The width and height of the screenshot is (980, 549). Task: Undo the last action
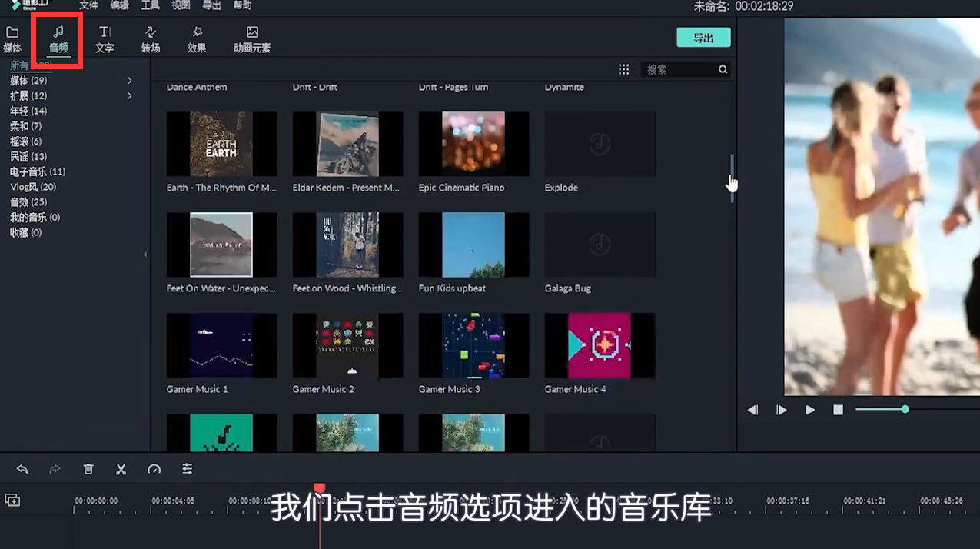point(22,468)
